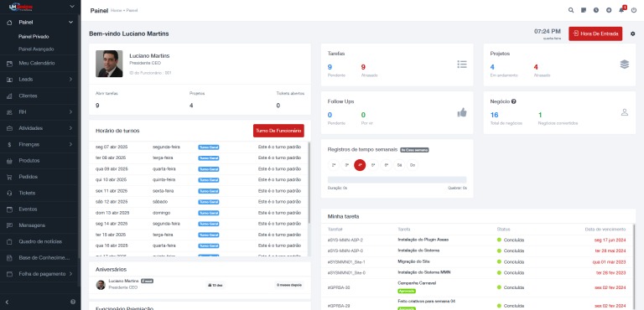Click the sticky note icon in header
This screenshot has height=310, width=644.
[584, 10]
